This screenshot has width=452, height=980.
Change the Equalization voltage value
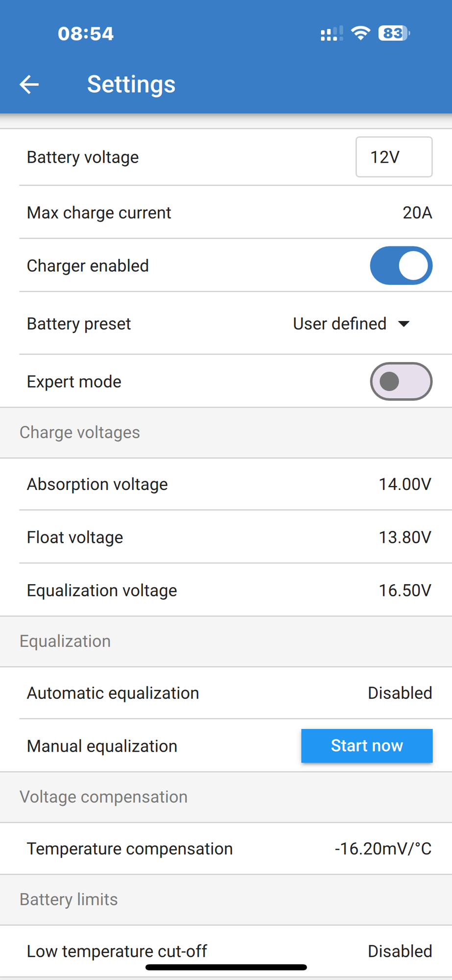404,590
